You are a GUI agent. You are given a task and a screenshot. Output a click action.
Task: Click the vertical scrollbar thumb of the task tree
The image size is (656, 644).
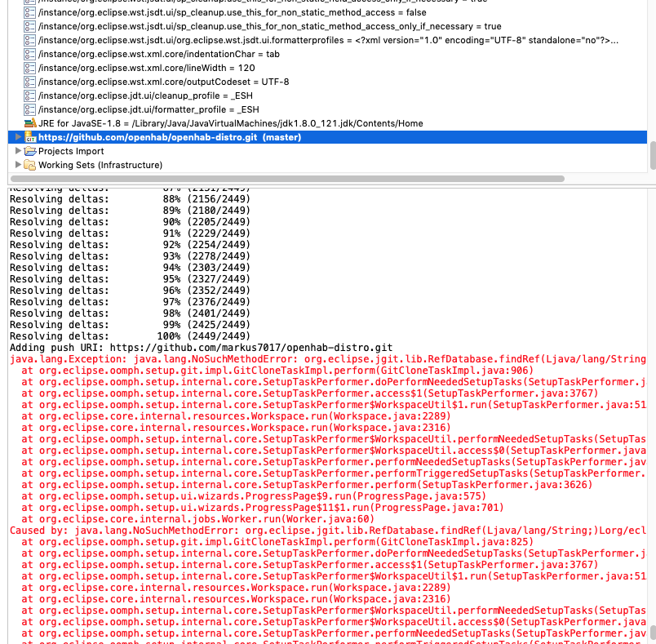click(653, 156)
